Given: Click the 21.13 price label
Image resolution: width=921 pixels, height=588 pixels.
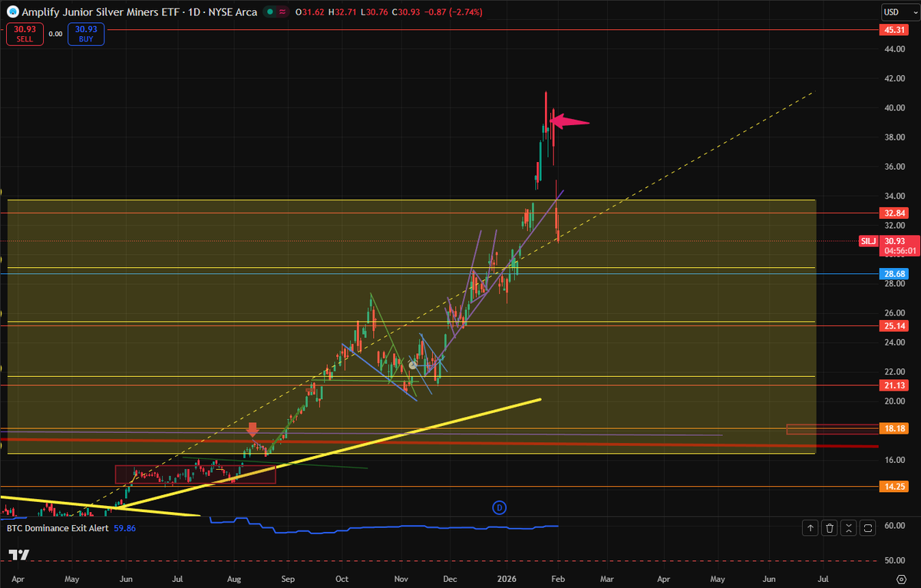Looking at the screenshot, I should pyautogui.click(x=896, y=385).
